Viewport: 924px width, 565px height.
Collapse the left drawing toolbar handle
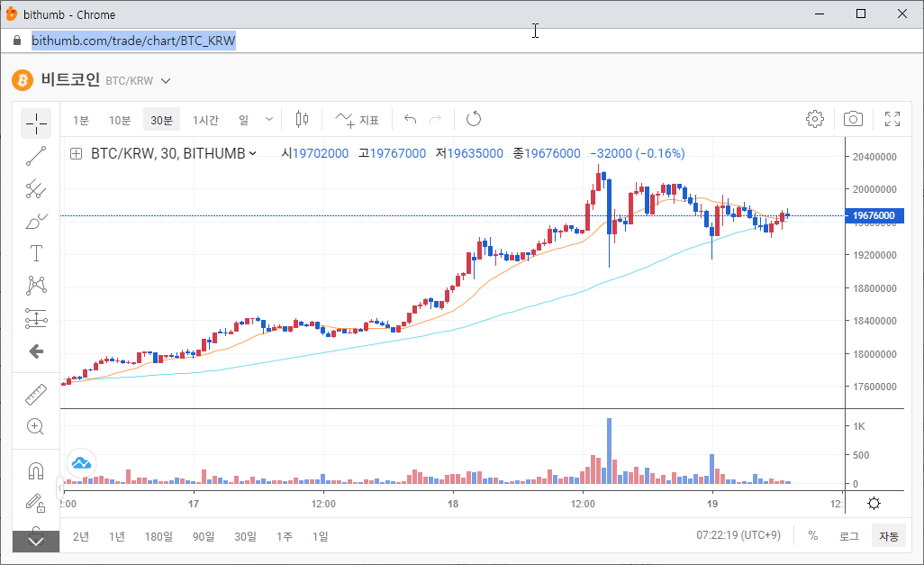tap(60, 488)
